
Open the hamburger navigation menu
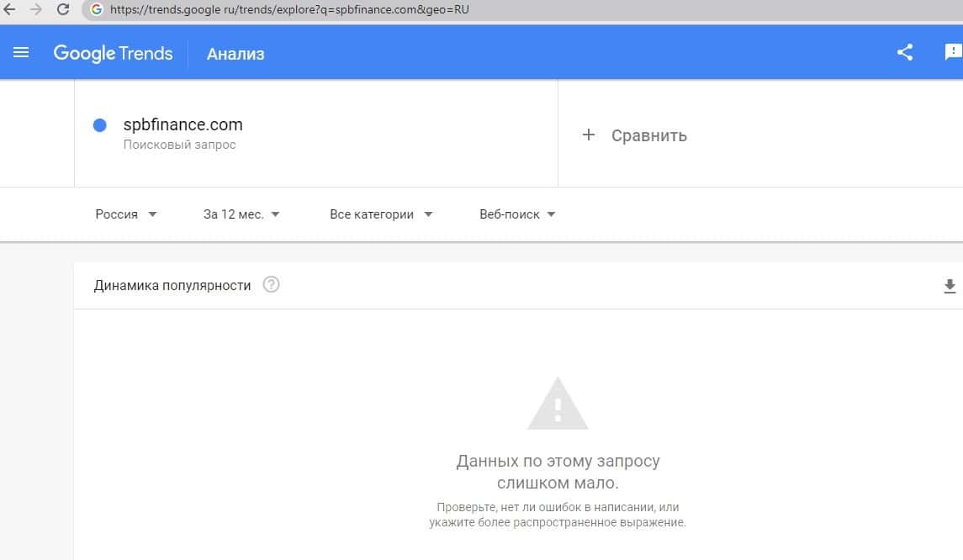coord(21,53)
